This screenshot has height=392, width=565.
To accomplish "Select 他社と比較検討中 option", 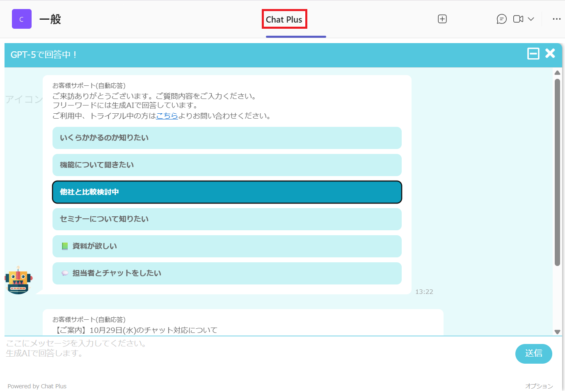I will click(227, 192).
